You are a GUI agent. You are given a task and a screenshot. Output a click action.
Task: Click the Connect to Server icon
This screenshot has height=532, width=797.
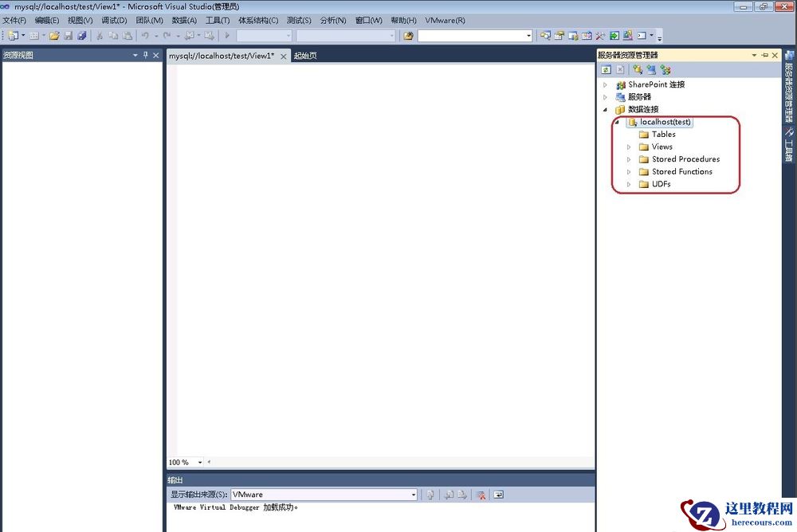[651, 69]
